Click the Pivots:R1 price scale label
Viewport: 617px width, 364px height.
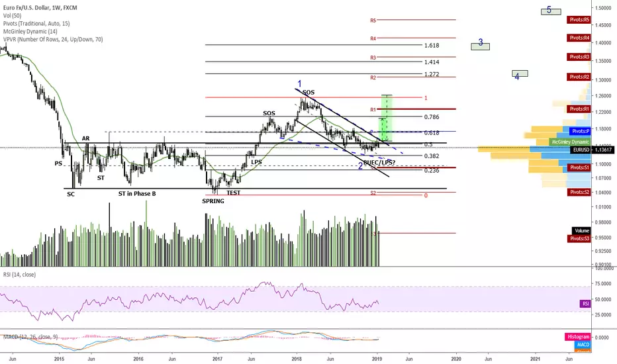579,109
